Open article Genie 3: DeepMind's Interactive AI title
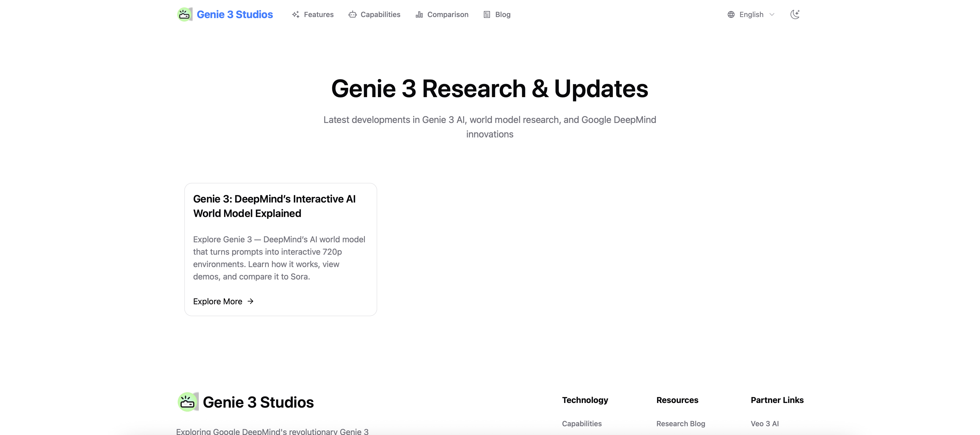 pyautogui.click(x=274, y=206)
